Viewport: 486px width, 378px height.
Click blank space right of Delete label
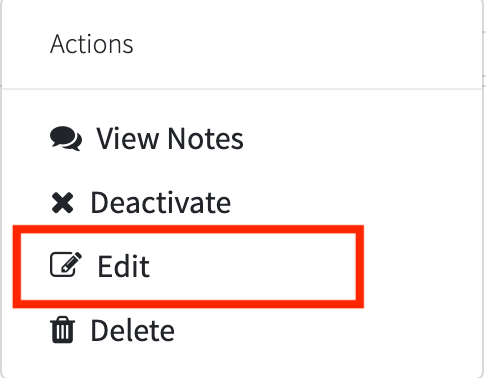click(x=327, y=330)
